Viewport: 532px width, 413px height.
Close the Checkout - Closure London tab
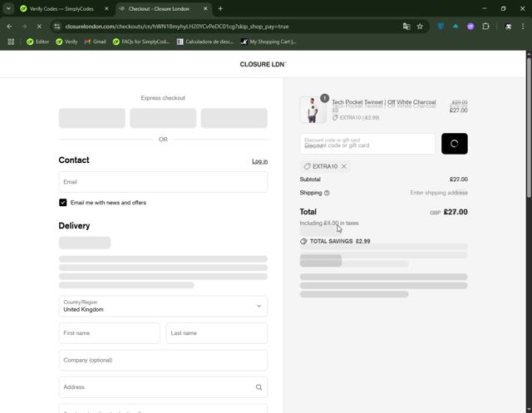point(205,9)
